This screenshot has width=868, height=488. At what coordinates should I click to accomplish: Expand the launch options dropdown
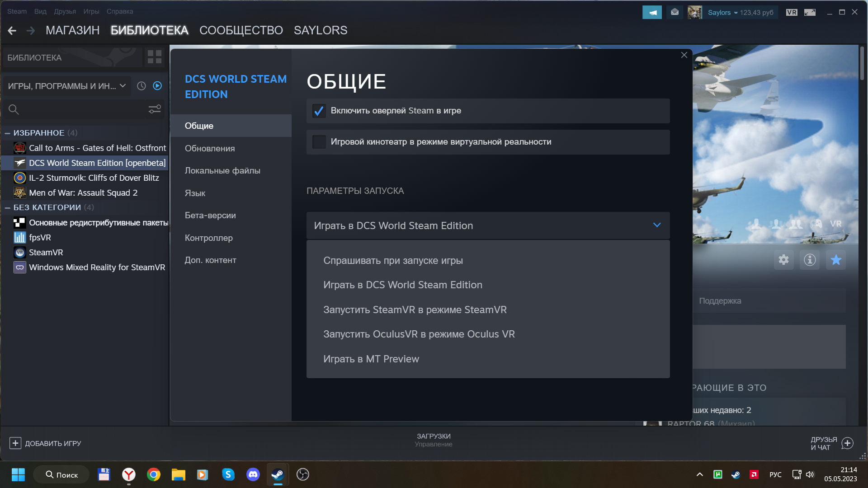pyautogui.click(x=488, y=225)
